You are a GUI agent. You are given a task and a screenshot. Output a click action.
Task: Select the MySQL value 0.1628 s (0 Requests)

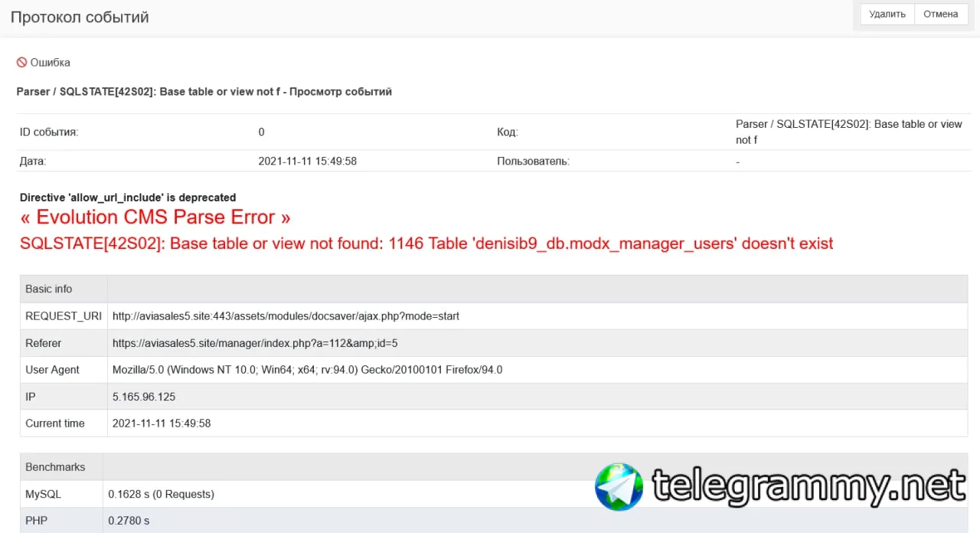point(162,495)
